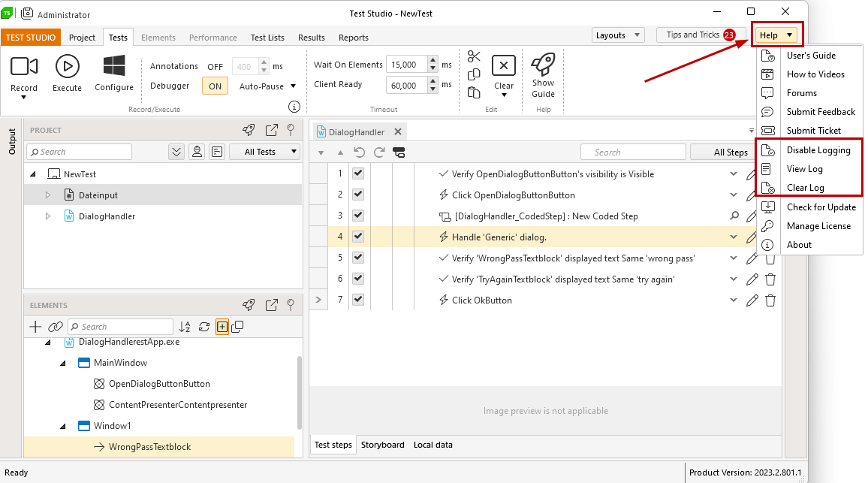
Task: Start recording with the Record camera icon
Action: (x=24, y=66)
